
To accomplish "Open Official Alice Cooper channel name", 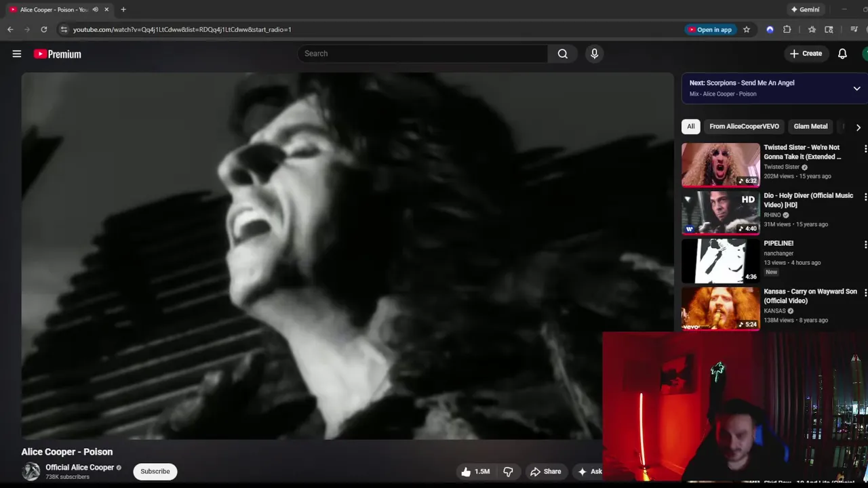I will (79, 468).
